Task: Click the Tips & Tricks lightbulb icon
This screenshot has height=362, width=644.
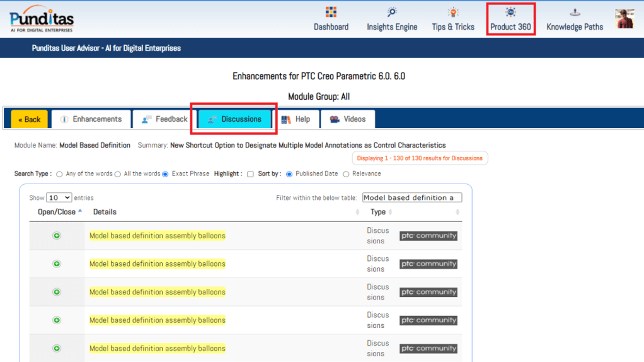Action: (x=453, y=13)
